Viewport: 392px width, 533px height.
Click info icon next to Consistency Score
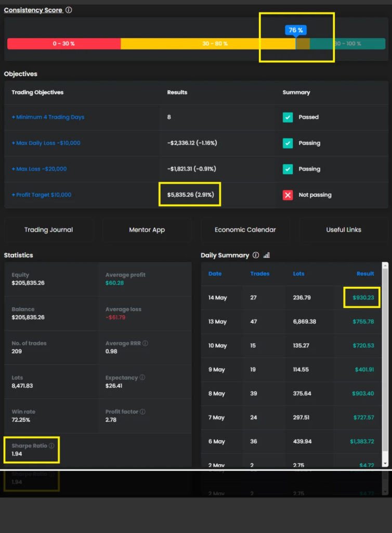coord(69,10)
